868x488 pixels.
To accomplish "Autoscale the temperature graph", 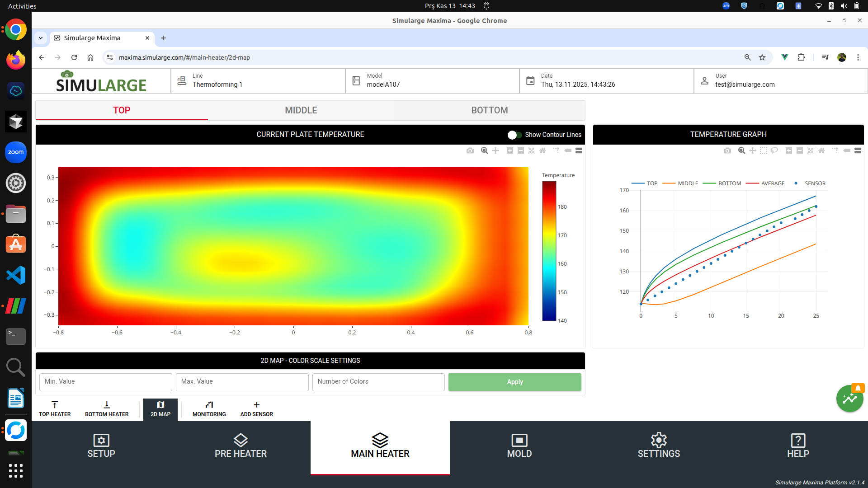I will point(811,150).
